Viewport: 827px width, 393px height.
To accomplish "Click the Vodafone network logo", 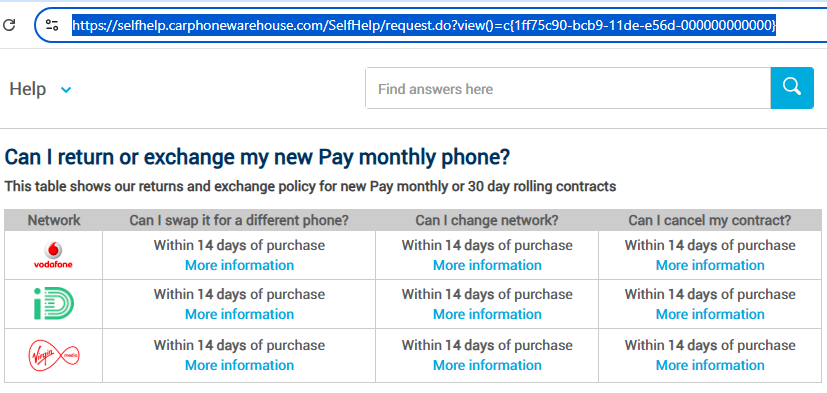I will tap(53, 255).
